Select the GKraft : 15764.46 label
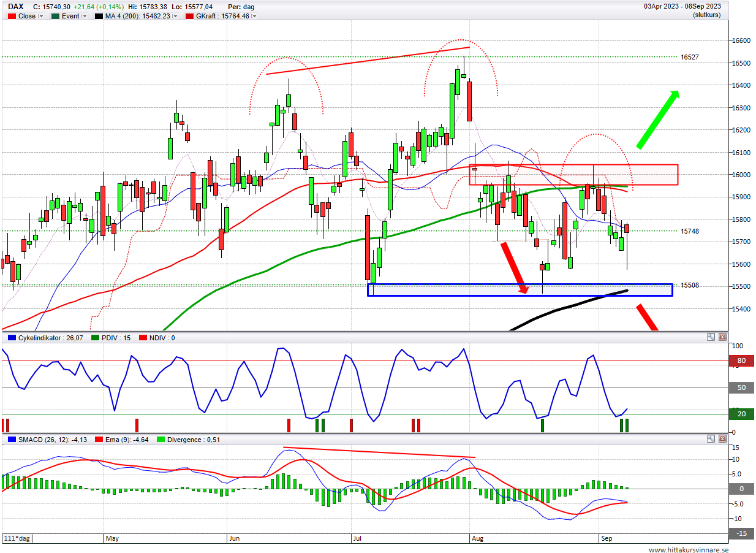This screenshot has width=756, height=553. 222,17
